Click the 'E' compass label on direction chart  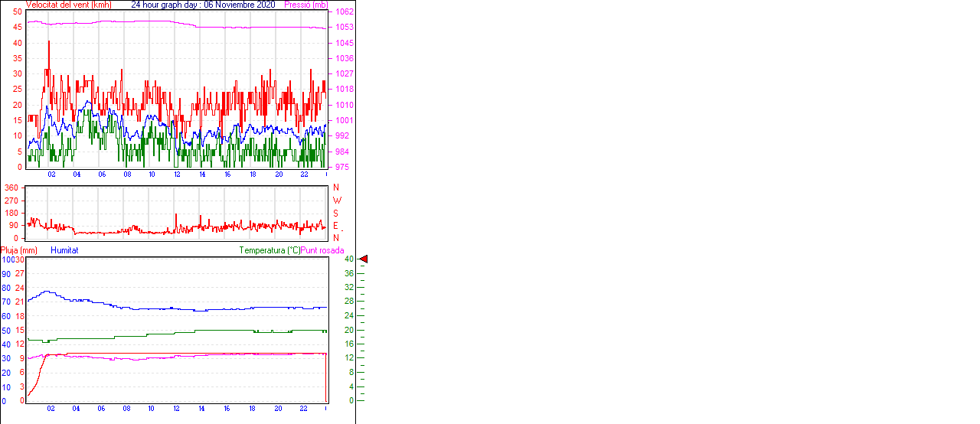pyautogui.click(x=335, y=226)
